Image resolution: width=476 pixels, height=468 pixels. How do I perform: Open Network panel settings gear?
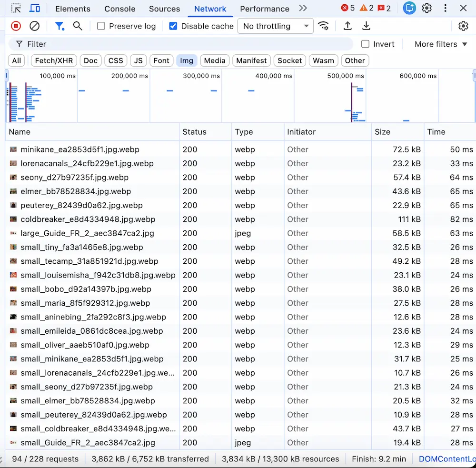pos(463,26)
